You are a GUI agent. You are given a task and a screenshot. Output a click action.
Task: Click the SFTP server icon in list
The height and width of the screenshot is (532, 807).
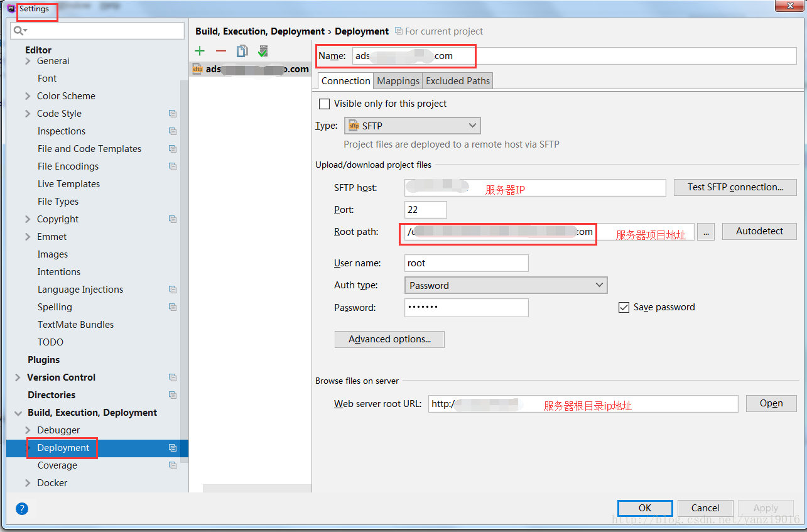point(197,69)
